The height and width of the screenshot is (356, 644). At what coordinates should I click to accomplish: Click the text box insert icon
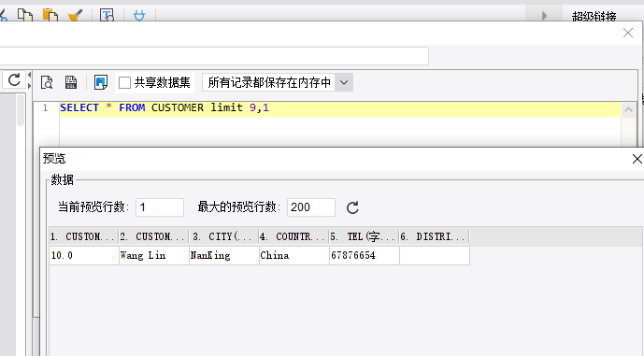click(x=107, y=15)
